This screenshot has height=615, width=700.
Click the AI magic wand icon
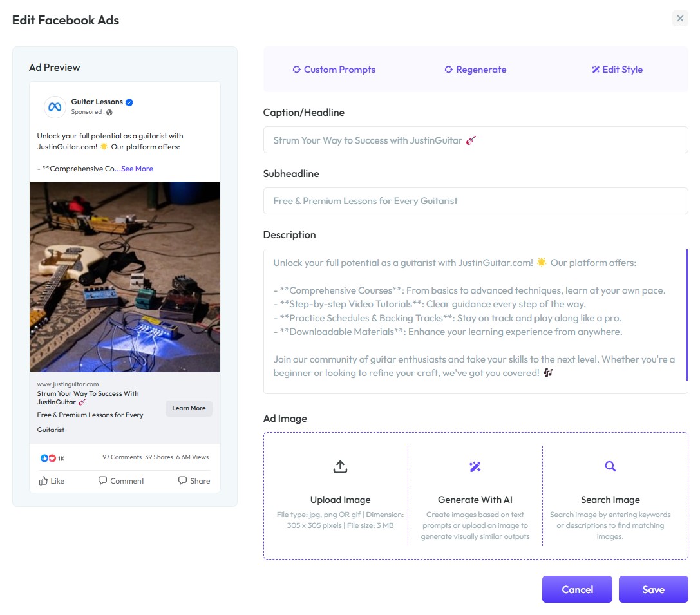point(475,467)
